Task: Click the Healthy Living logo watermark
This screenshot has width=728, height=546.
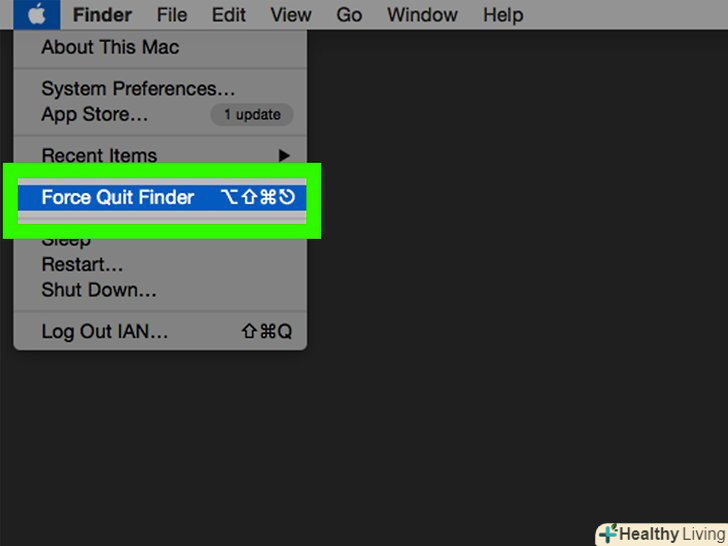Action: 661,533
